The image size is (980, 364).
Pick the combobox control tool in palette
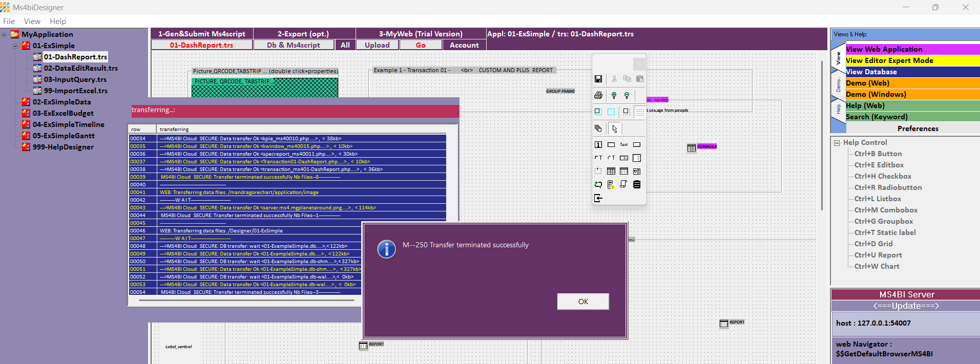pos(624,158)
